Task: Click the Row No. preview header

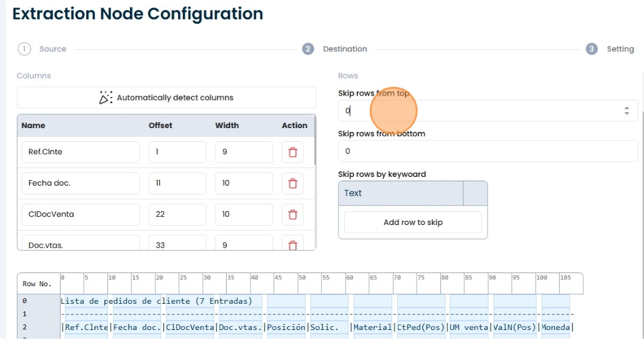Action: (x=37, y=284)
